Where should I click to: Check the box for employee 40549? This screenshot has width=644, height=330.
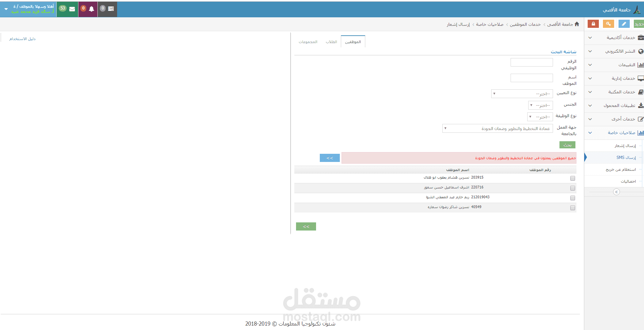point(573,208)
